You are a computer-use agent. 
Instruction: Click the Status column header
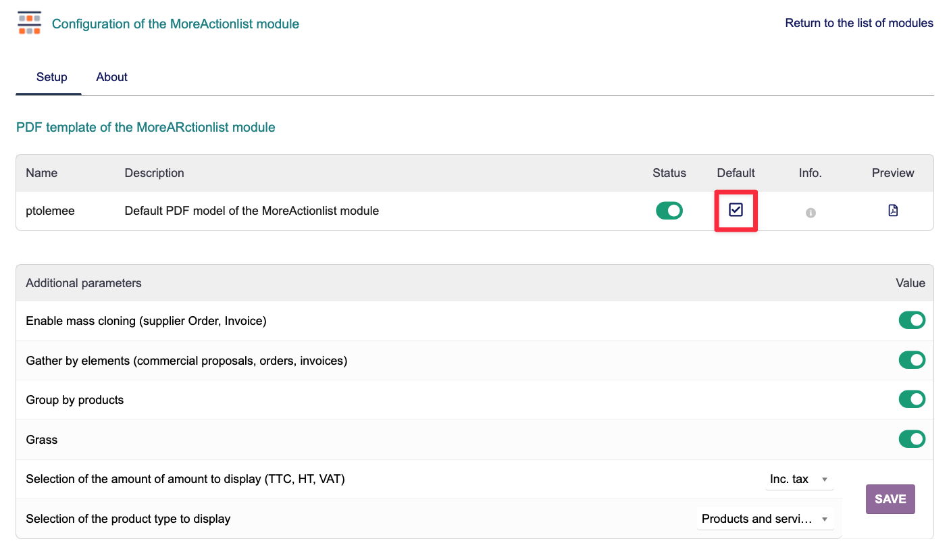click(669, 173)
